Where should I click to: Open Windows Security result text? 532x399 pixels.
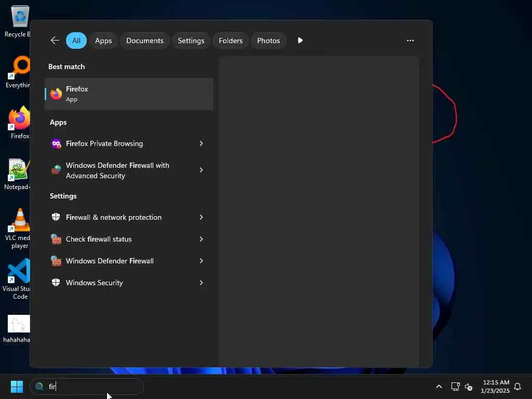click(x=95, y=283)
